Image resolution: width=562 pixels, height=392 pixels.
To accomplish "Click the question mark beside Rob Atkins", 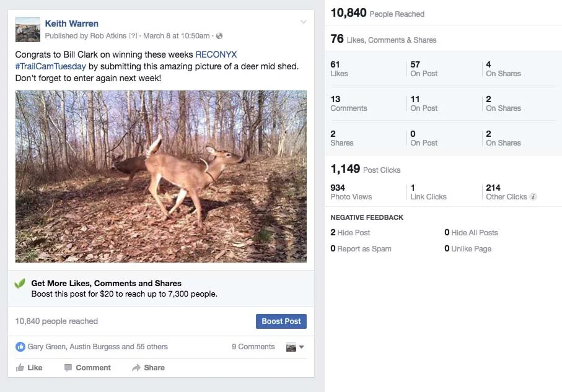I will 133,36.
